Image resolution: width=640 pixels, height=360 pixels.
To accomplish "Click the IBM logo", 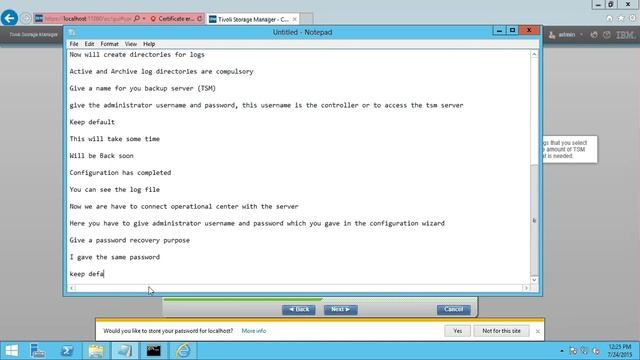I will pos(625,35).
